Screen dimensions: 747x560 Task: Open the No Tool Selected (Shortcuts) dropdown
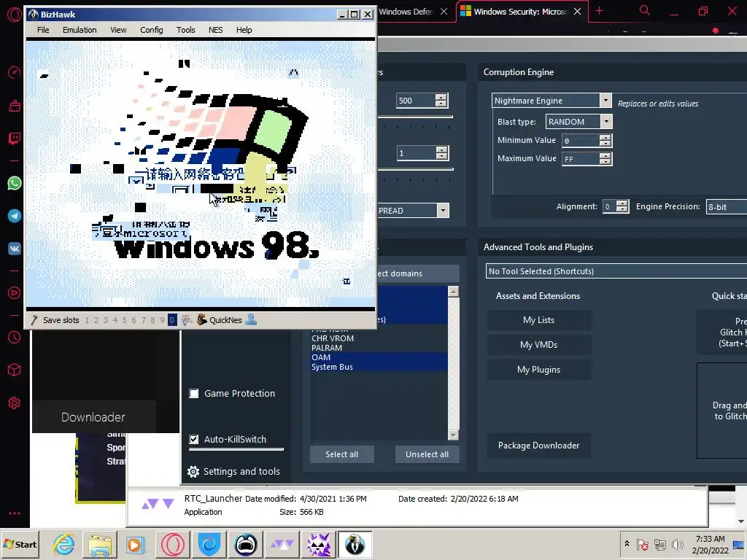coord(616,271)
